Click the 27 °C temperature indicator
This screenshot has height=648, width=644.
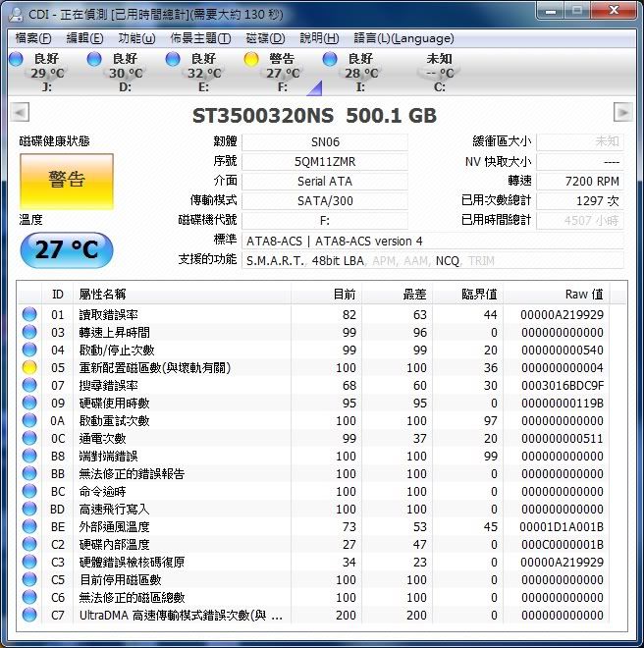pyautogui.click(x=67, y=250)
